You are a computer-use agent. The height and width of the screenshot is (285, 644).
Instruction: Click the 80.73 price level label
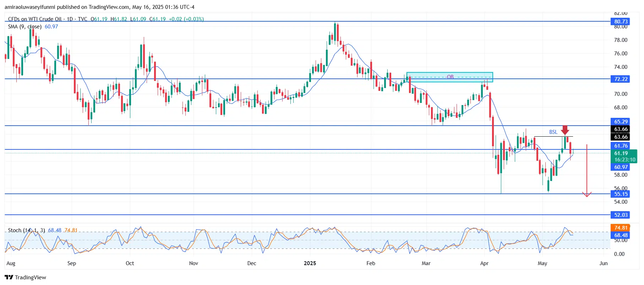tap(621, 22)
